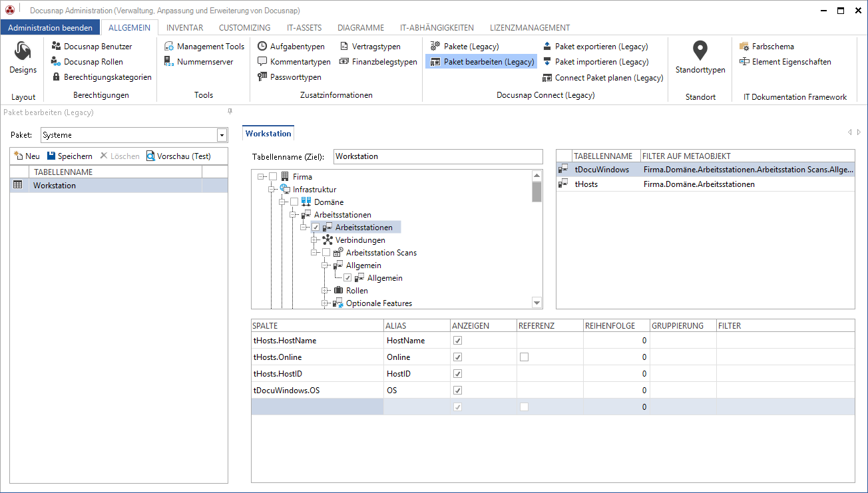Viewport: 868px width, 493px height.
Task: Click the tDocuWindows.OS cell
Action: pyautogui.click(x=318, y=391)
